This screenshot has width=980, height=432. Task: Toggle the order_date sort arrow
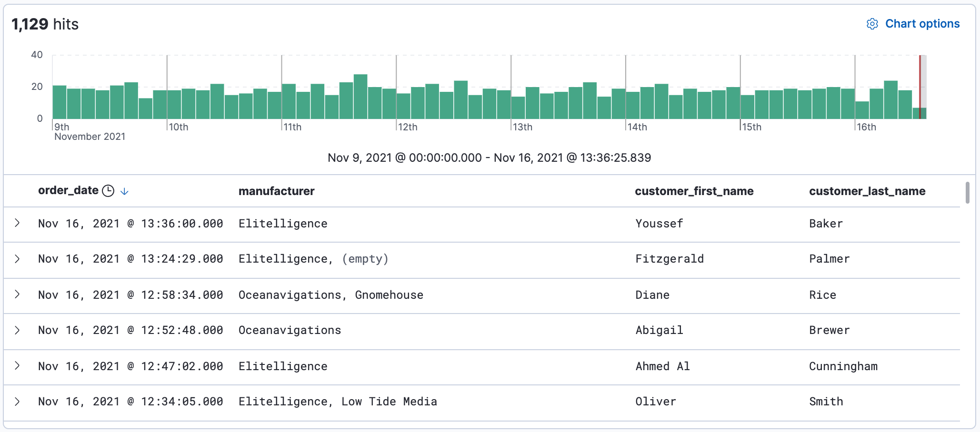(124, 191)
